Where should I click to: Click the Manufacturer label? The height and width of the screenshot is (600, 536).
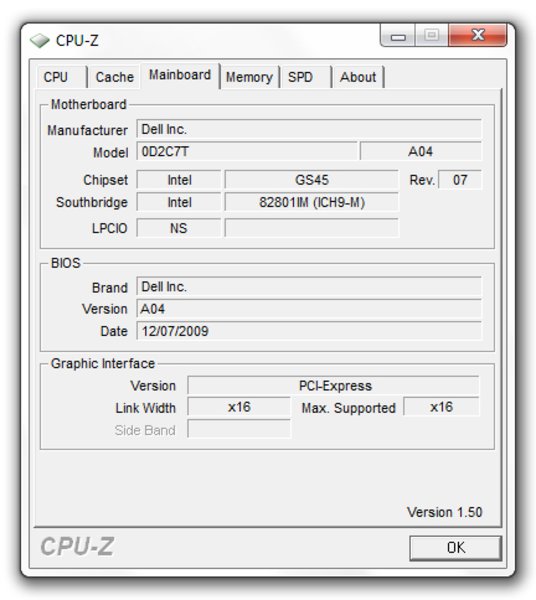[87, 130]
